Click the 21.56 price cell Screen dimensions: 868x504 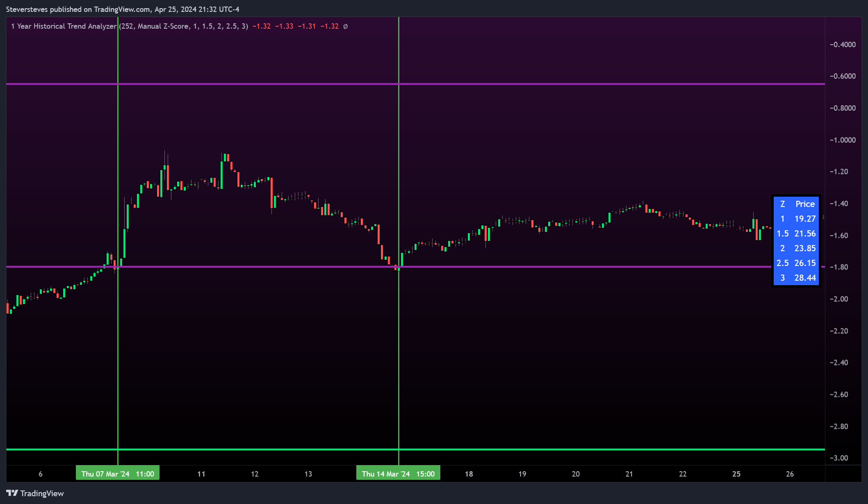805,234
